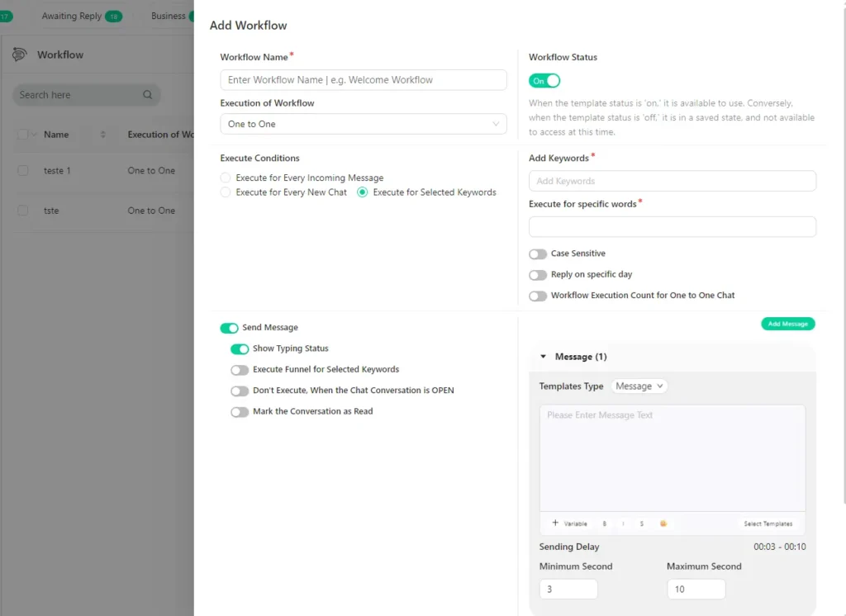Tick the checkbox for row tste

click(x=22, y=211)
